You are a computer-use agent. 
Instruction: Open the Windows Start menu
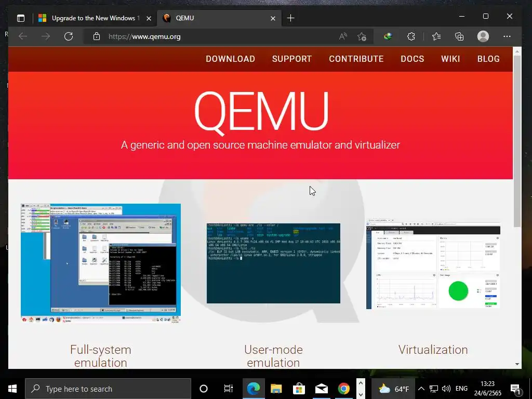(12, 389)
